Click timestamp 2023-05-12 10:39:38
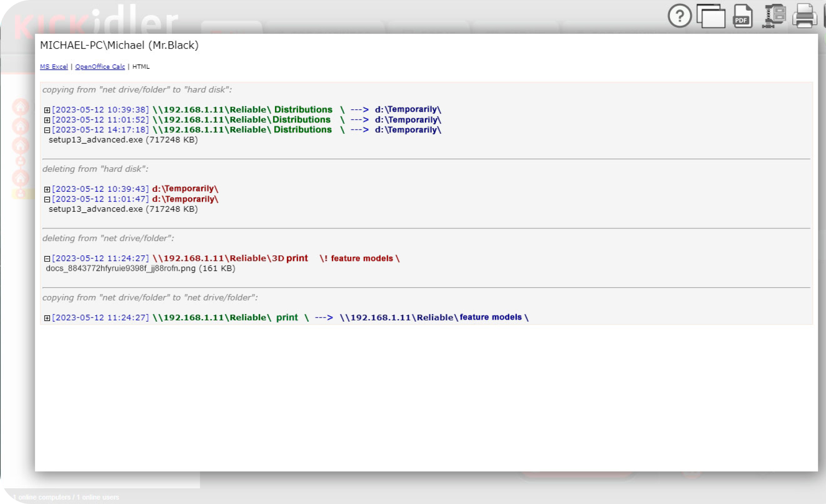 pyautogui.click(x=100, y=110)
